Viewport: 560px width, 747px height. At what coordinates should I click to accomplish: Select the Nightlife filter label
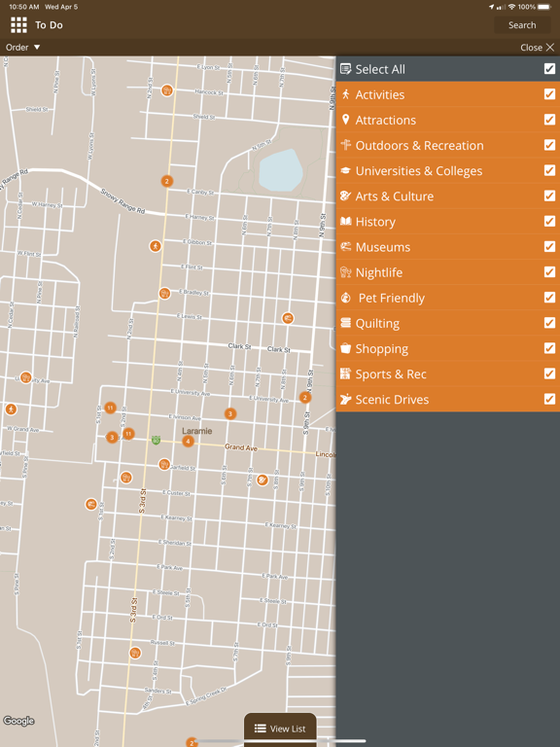(x=379, y=272)
